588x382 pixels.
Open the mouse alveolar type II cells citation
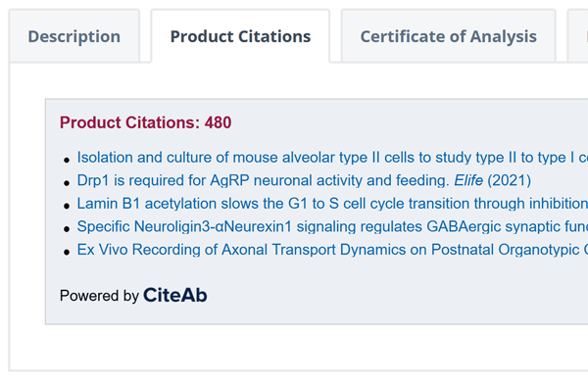pos(332,158)
